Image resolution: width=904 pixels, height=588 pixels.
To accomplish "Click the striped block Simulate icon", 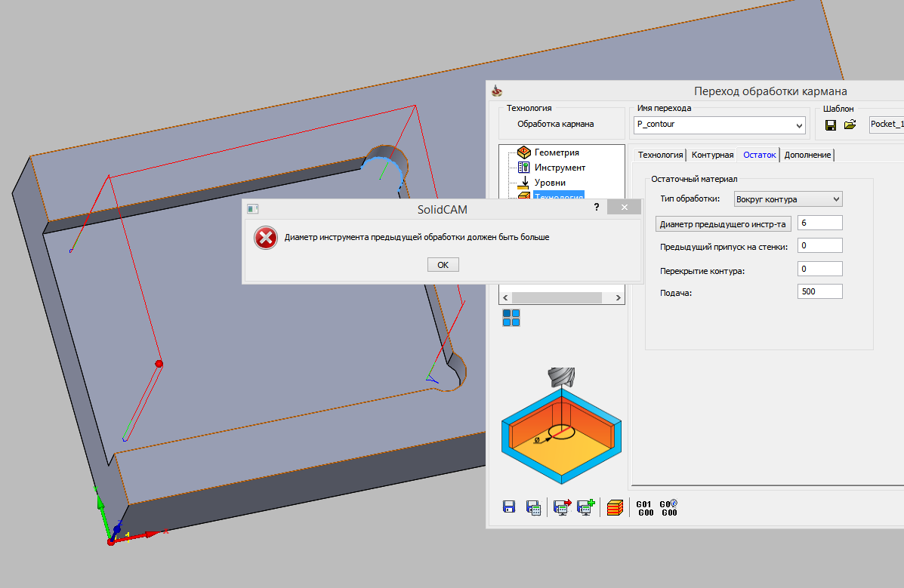I will (x=616, y=507).
